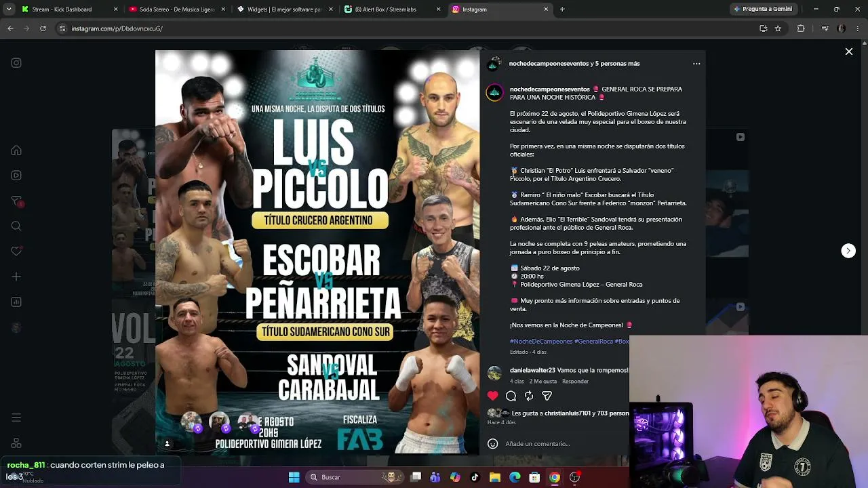Reply to danielawalter23's comment with Responder
Image resolution: width=868 pixels, height=488 pixels.
pyautogui.click(x=575, y=382)
